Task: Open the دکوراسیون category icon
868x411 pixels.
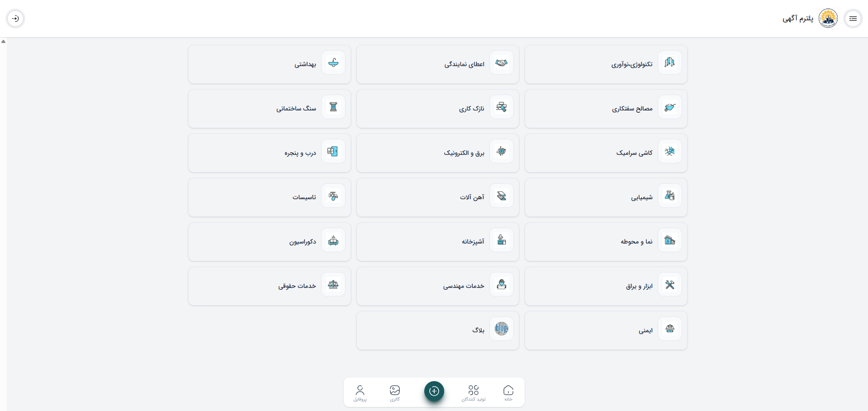Action: point(333,240)
